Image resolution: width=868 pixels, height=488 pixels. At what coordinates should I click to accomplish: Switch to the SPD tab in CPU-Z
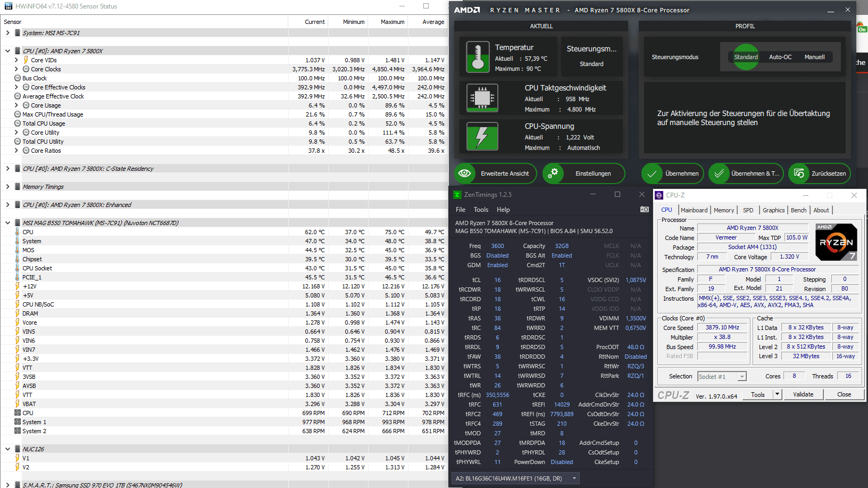click(748, 210)
